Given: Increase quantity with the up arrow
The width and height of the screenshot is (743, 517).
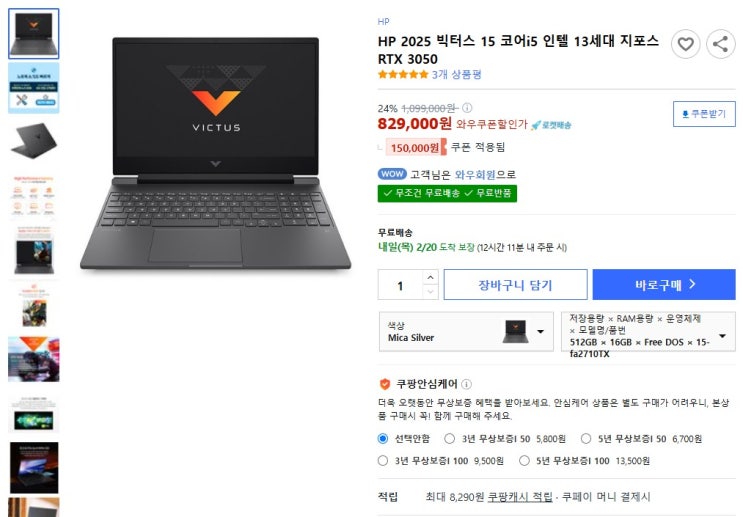Looking at the screenshot, I should (x=430, y=278).
